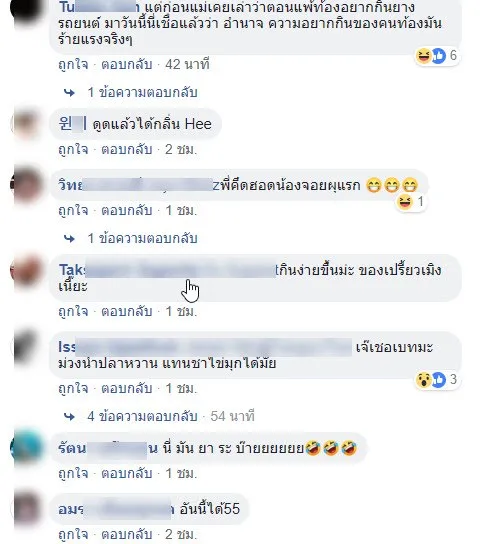Like the comment ending in อันนี้ได้55
Image resolution: width=493 pixels, height=544 pixels.
pyautogui.click(x=73, y=534)
